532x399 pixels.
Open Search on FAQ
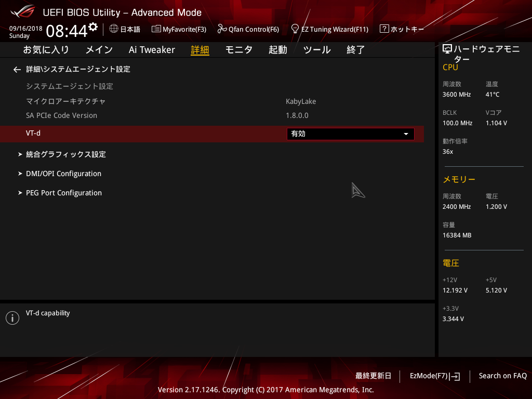(502, 376)
